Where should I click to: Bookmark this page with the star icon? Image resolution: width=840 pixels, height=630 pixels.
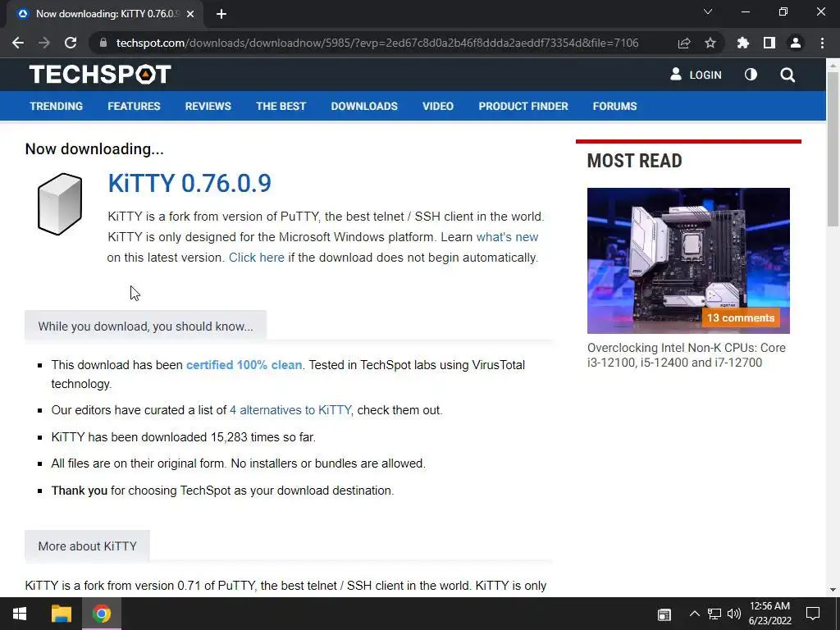[x=710, y=43]
